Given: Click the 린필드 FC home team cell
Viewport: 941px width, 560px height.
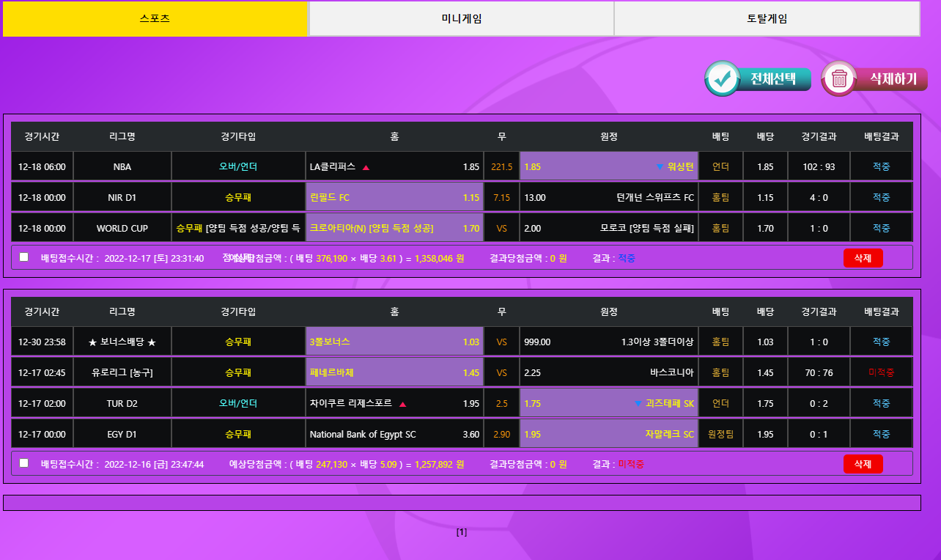Looking at the screenshot, I should [x=394, y=197].
